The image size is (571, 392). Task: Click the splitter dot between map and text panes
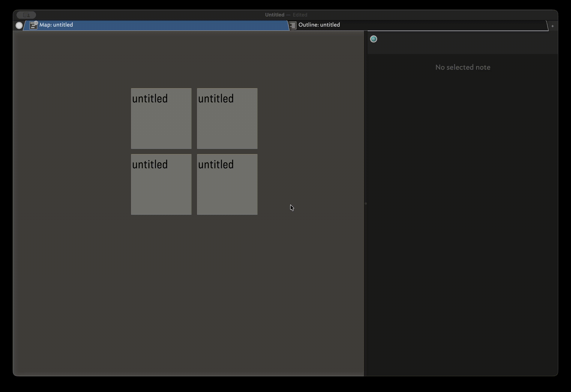365,203
